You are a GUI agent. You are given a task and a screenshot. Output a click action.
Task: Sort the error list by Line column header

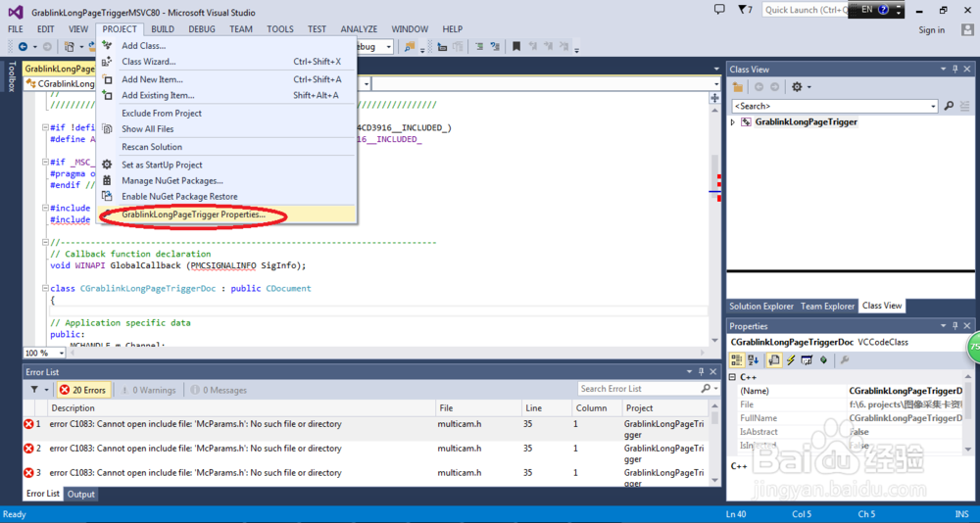pos(546,408)
